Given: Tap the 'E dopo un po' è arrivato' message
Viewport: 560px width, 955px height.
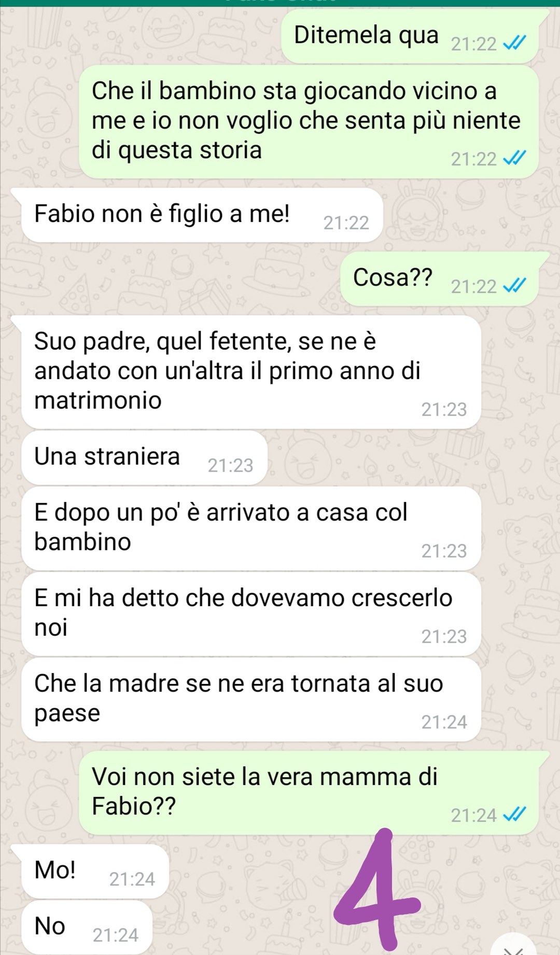Looking at the screenshot, I should click(x=251, y=529).
